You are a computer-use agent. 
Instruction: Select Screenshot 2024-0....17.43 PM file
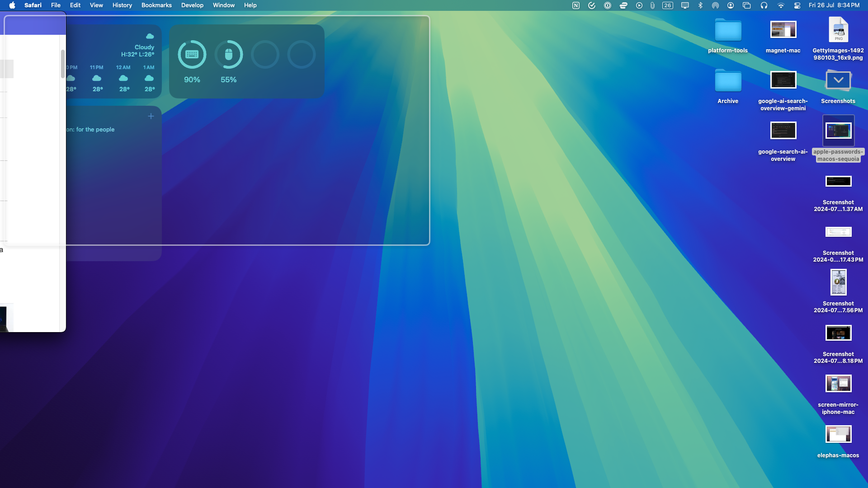point(838,232)
